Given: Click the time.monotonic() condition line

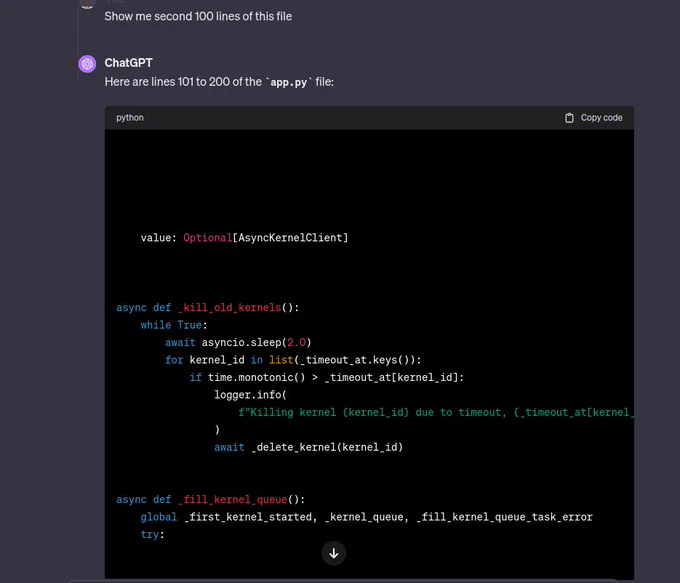Looking at the screenshot, I should [x=327, y=377].
